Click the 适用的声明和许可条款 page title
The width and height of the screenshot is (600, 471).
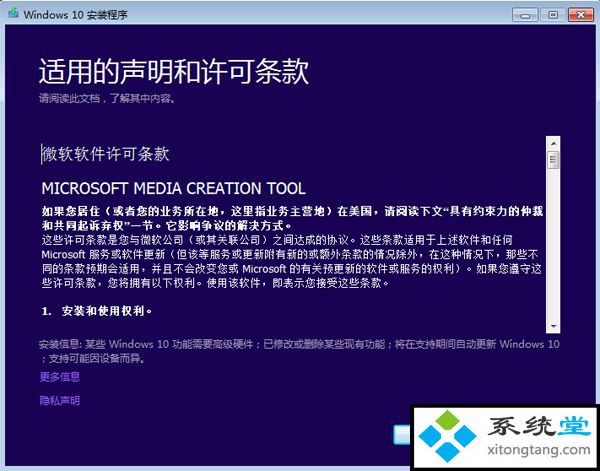[x=174, y=72]
